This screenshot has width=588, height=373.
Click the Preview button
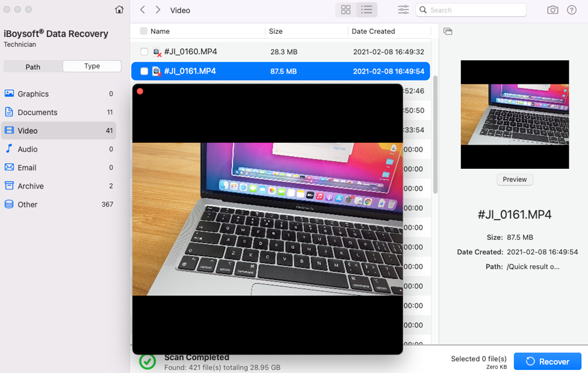click(x=515, y=180)
